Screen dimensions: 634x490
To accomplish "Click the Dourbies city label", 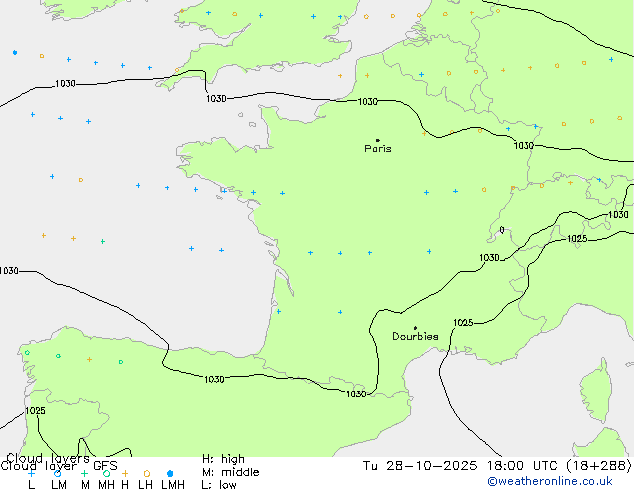I will tap(415, 336).
